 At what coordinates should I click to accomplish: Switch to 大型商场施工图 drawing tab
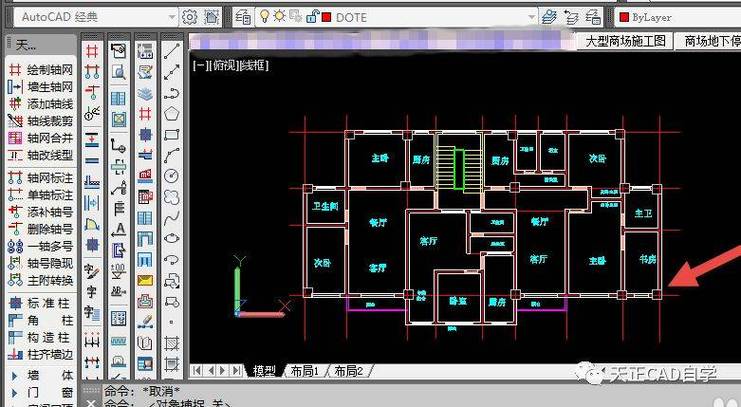[626, 42]
